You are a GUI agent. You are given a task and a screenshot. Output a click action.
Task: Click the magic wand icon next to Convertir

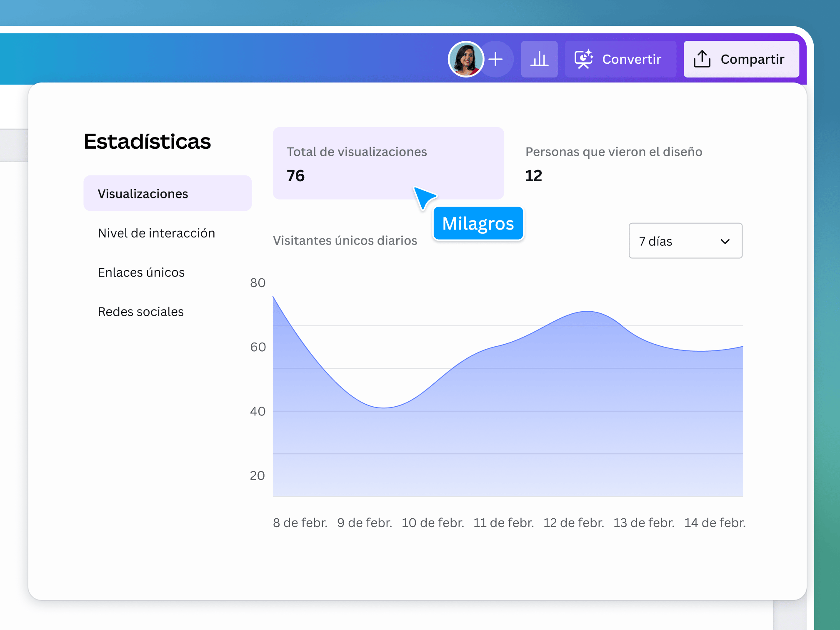pyautogui.click(x=583, y=59)
